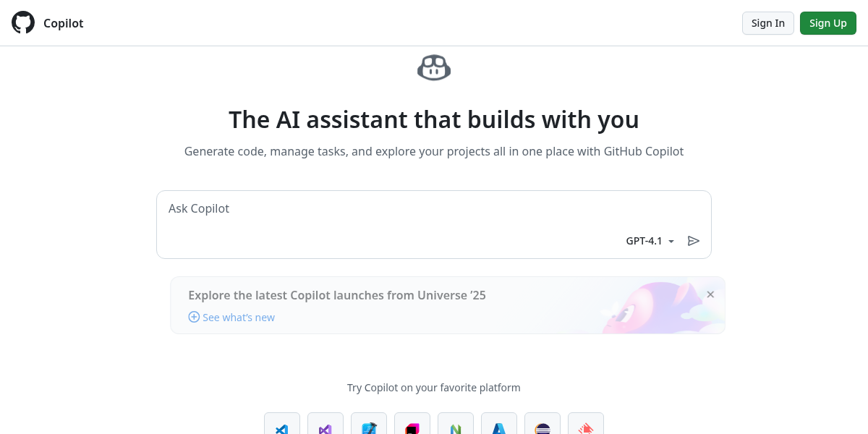Click the plus-circle icon beside See what's new

click(x=194, y=317)
